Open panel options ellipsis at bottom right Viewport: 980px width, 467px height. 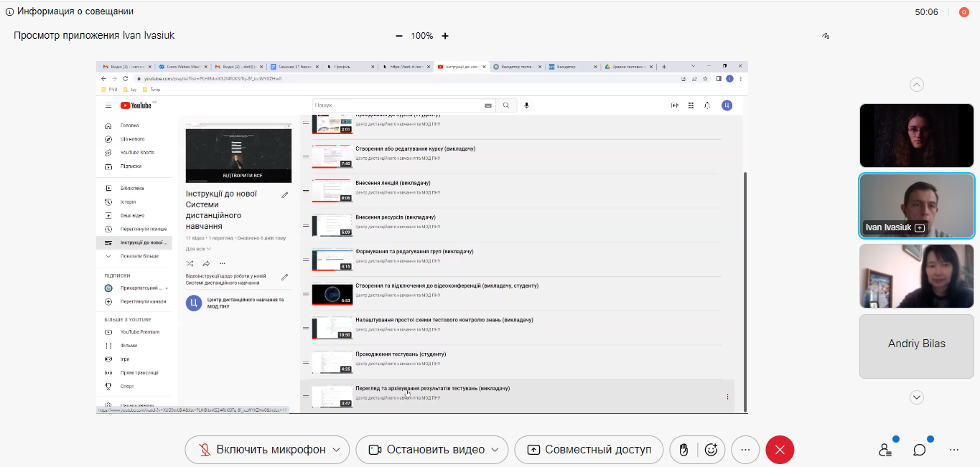(x=954, y=450)
